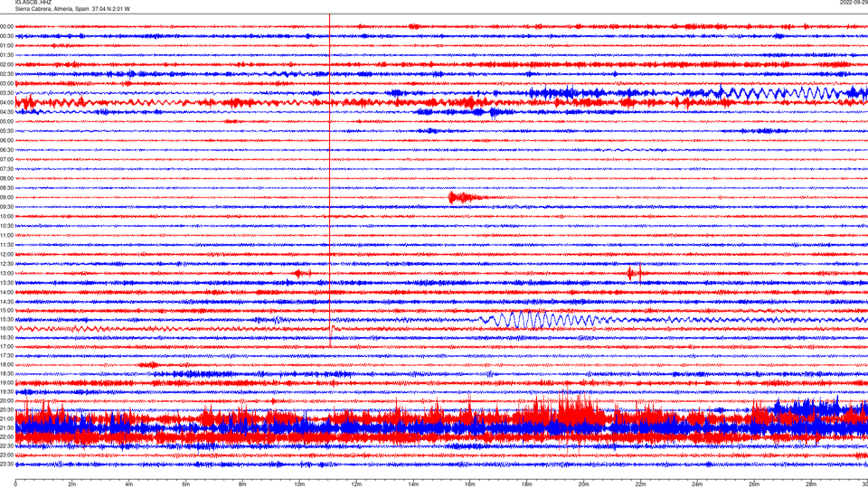Select the 00:30 time label
This screenshot has width=868, height=488.
coord(6,36)
